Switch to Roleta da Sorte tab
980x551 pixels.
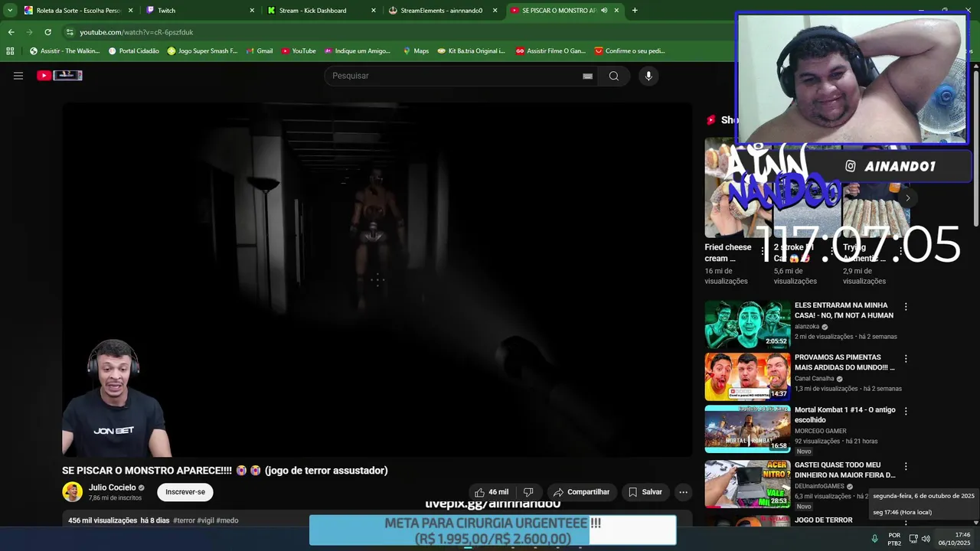78,11
